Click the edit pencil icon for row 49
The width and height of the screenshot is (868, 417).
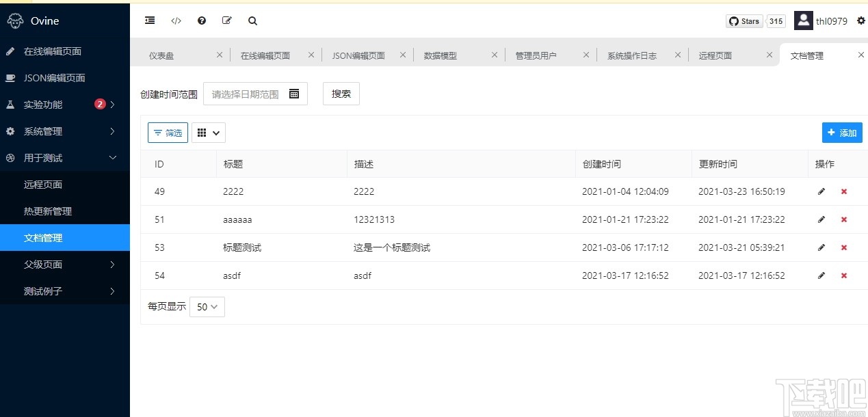click(x=821, y=191)
